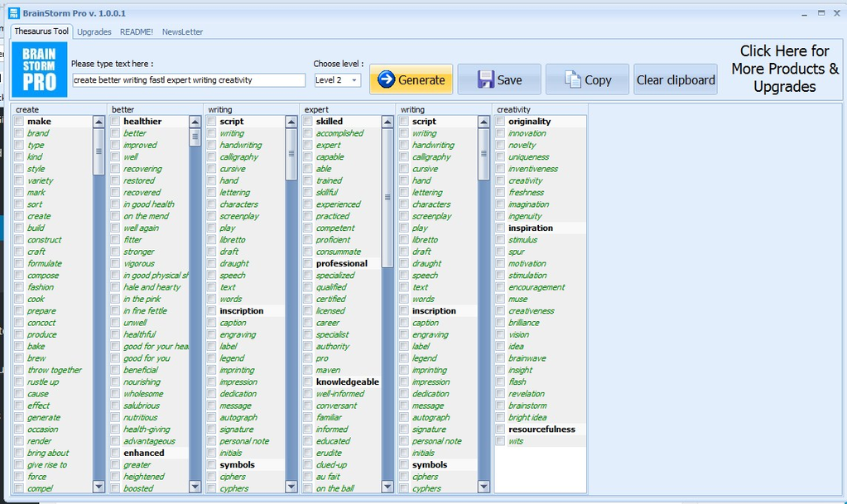Select the word 'well-informed'
The width and height of the screenshot is (847, 504).
340,393
